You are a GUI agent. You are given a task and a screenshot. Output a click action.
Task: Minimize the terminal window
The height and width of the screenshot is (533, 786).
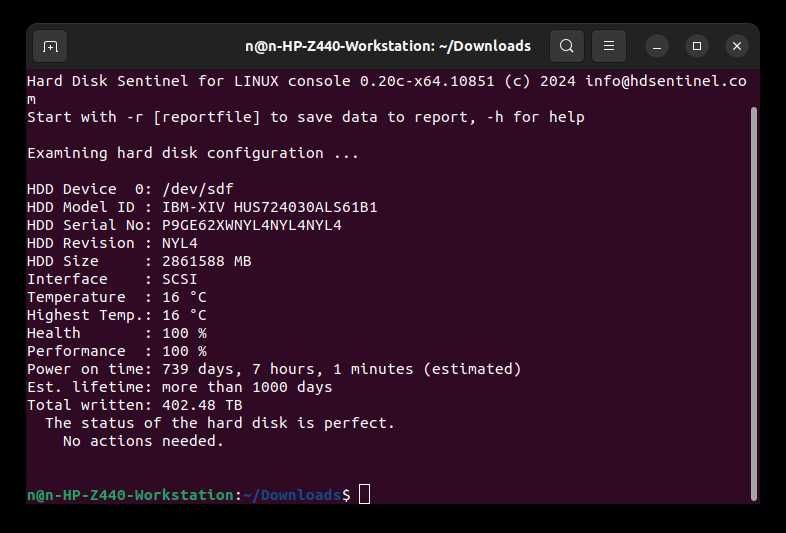(x=657, y=47)
